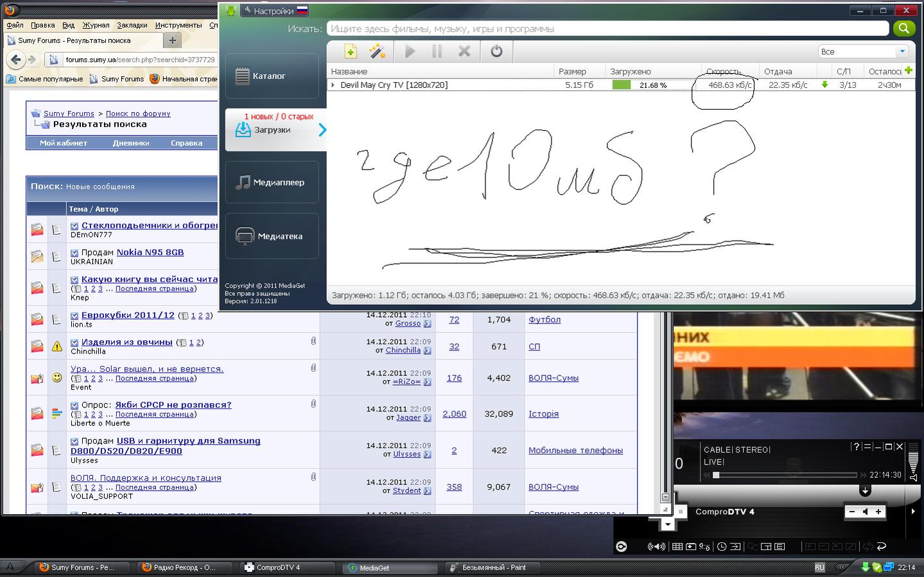924x577 pixels.
Task: Toggle checkbox next to Изделия из овчины
Action: pos(74,343)
